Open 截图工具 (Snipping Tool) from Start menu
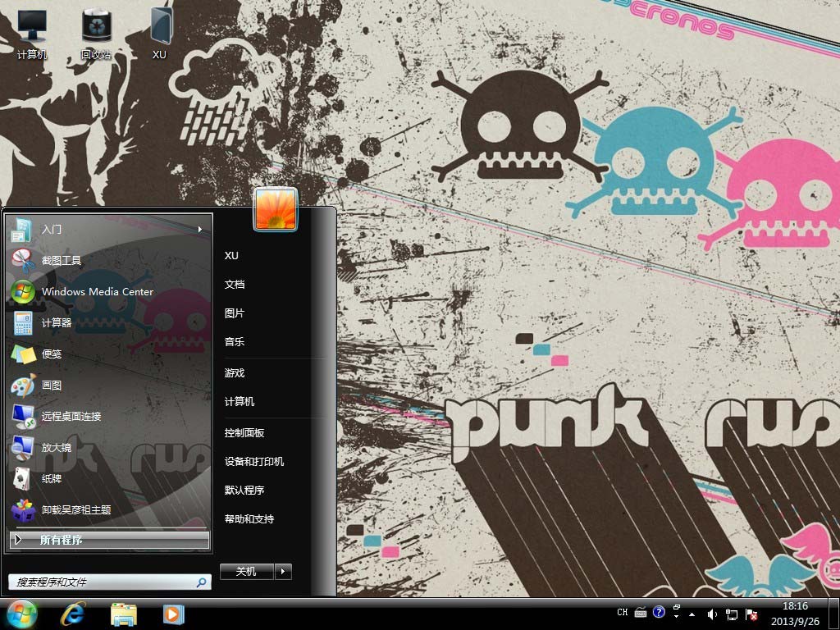Image resolution: width=840 pixels, height=630 pixels. [62, 261]
